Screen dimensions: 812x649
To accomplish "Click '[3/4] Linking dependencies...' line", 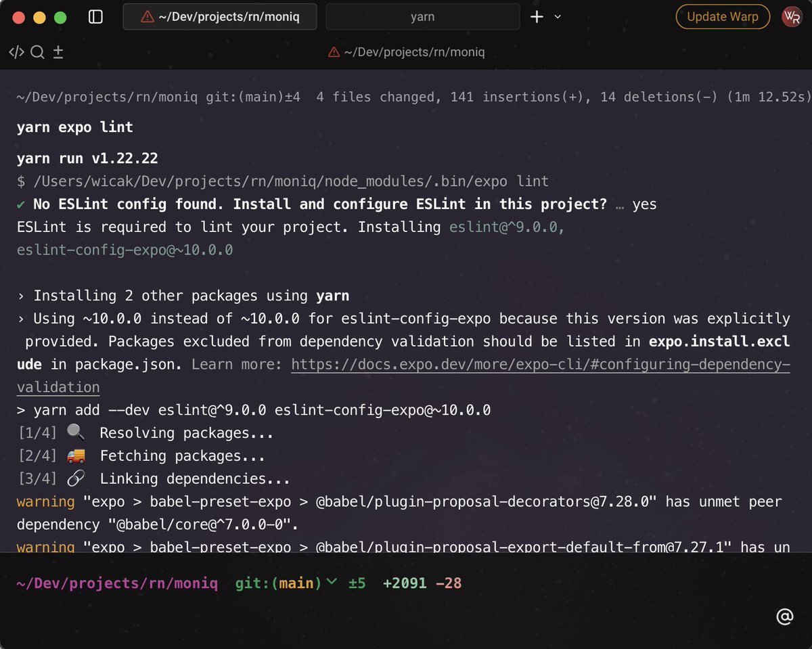I will (x=153, y=479).
